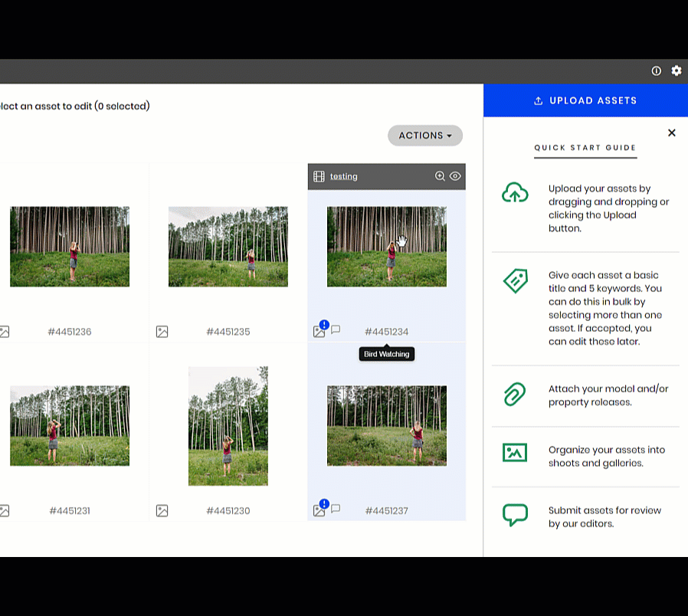The image size is (688, 616).
Task: Select the thumbnail for asset #4451234
Action: tap(387, 247)
